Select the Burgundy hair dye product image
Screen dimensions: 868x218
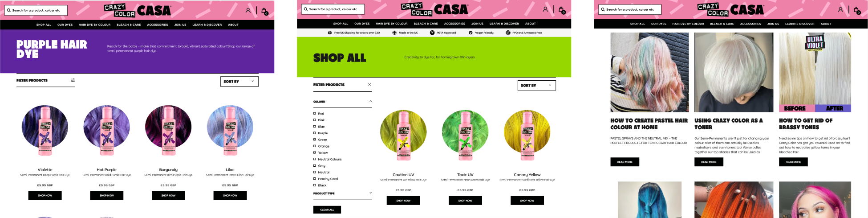tap(168, 130)
